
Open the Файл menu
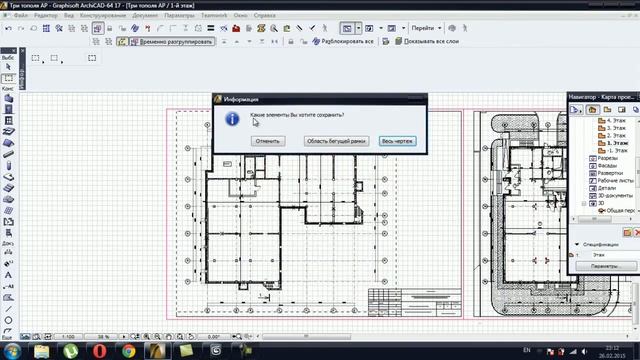(x=20, y=16)
